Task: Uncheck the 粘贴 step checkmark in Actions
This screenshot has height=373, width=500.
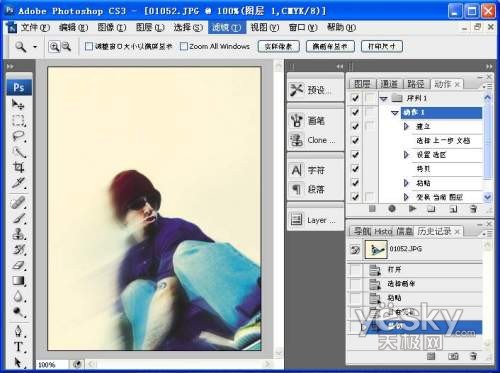Action: (355, 183)
